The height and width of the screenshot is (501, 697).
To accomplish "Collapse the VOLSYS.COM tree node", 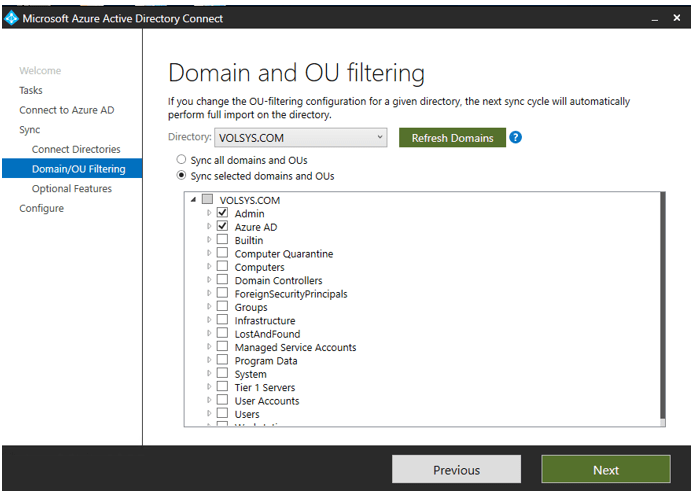I will tap(193, 200).
